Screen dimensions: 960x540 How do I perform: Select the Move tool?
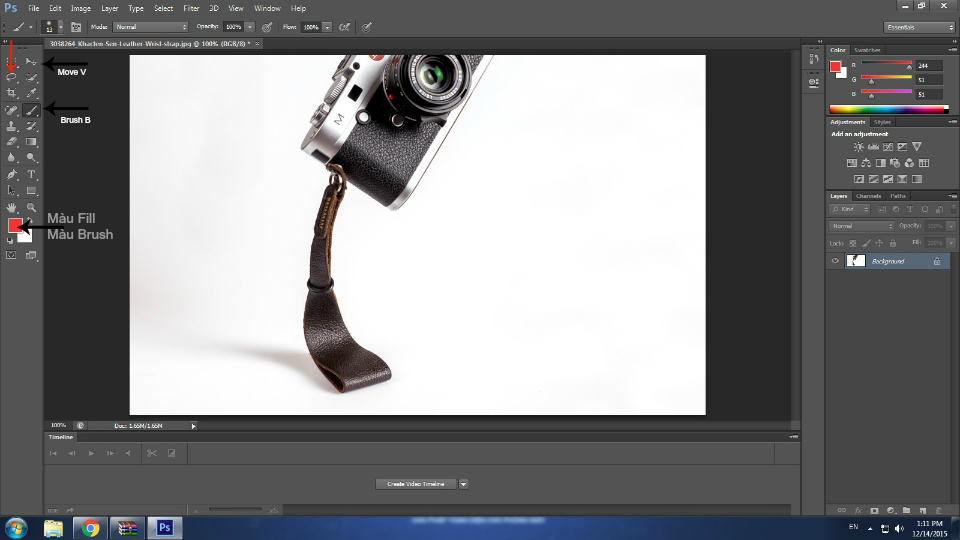(31, 62)
